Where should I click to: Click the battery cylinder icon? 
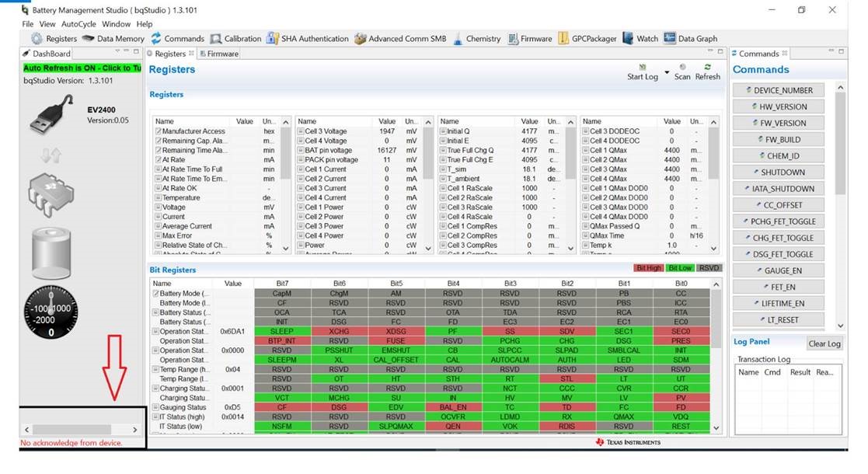click(51, 253)
